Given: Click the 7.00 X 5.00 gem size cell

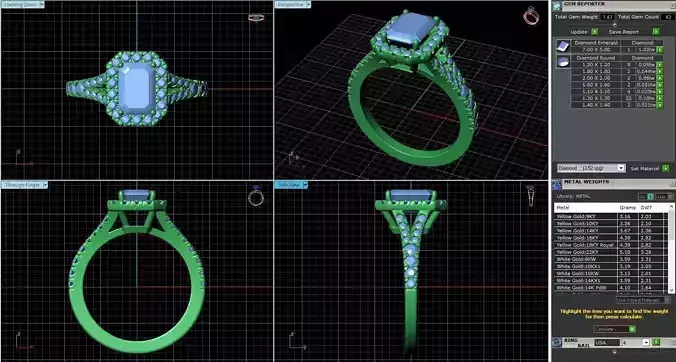Looking at the screenshot, I should coord(596,50).
